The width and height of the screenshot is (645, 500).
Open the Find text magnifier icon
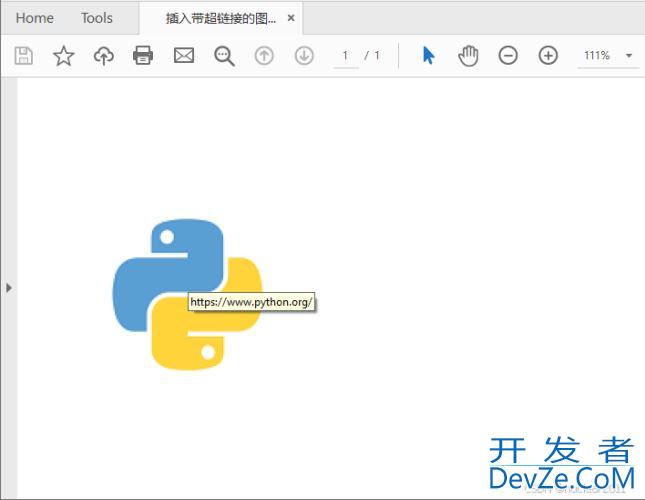click(224, 56)
